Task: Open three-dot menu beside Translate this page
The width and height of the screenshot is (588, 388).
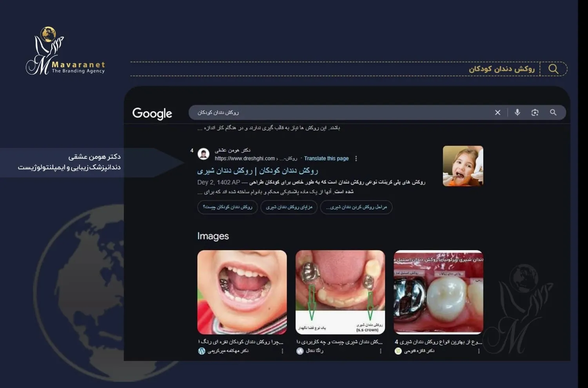Action: [356, 159]
